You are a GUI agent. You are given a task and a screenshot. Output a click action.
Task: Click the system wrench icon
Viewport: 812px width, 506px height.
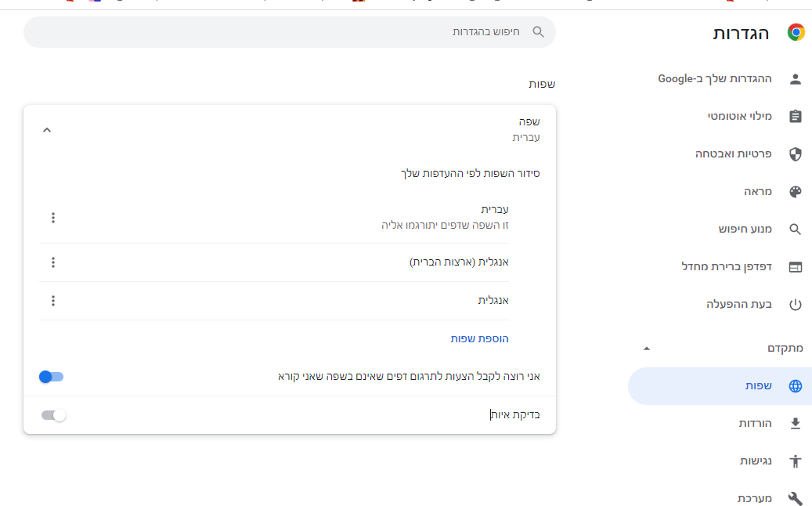coord(796,499)
